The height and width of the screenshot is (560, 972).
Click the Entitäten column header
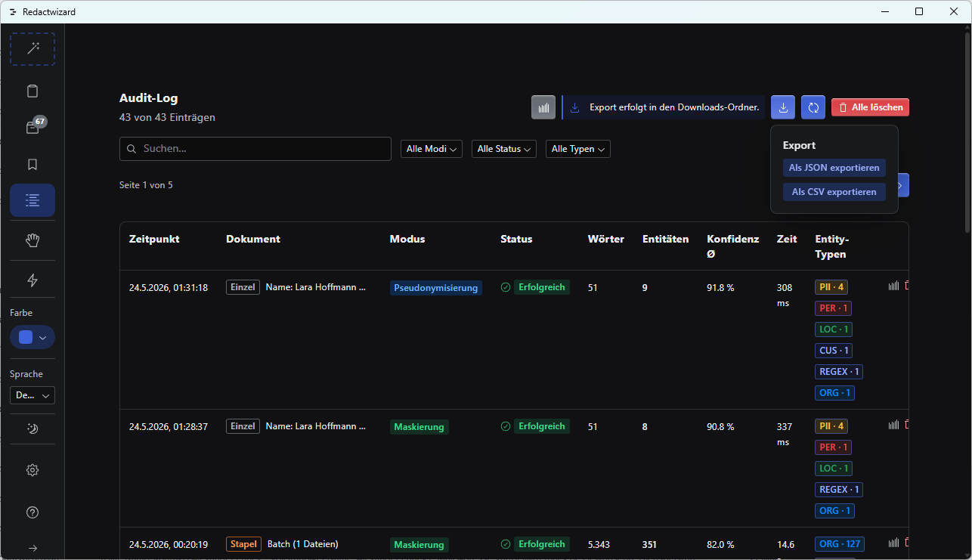(x=666, y=239)
